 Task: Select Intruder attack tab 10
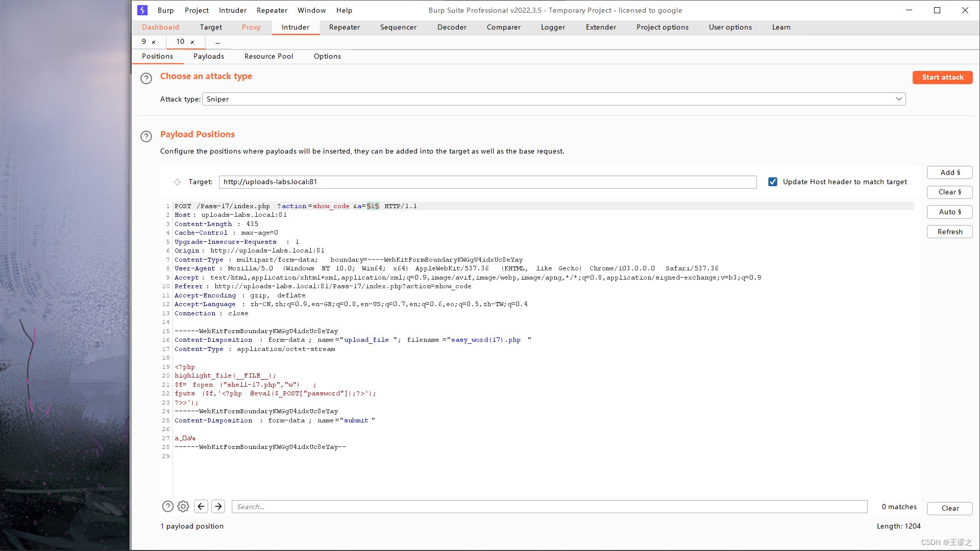click(180, 42)
